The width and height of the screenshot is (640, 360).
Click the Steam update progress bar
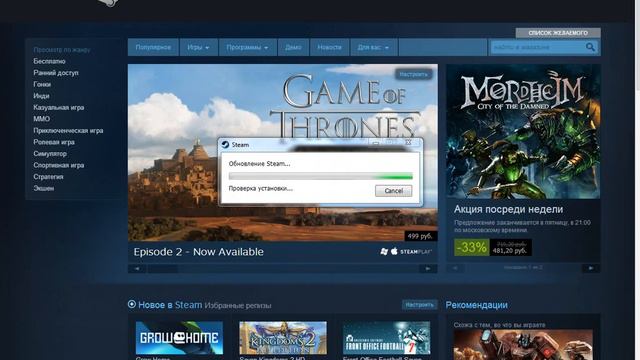[320, 176]
